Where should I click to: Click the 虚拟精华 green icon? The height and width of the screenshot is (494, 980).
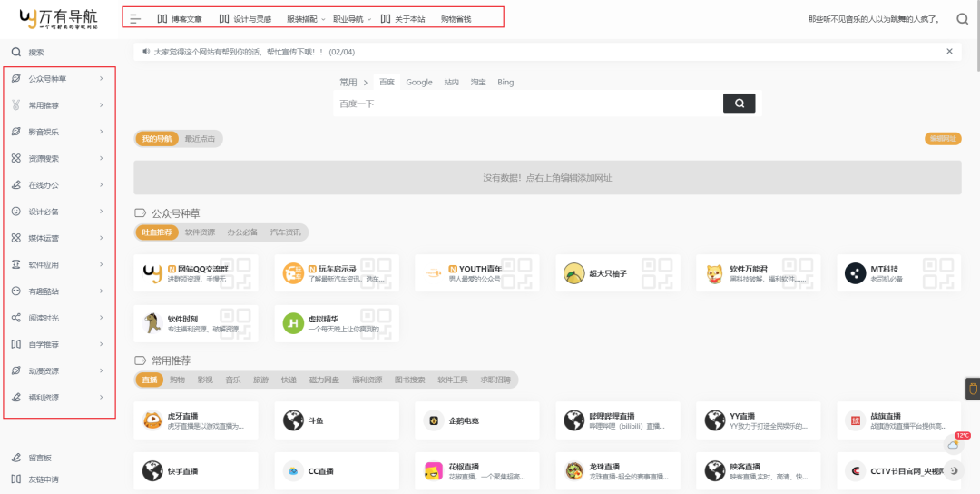(293, 322)
